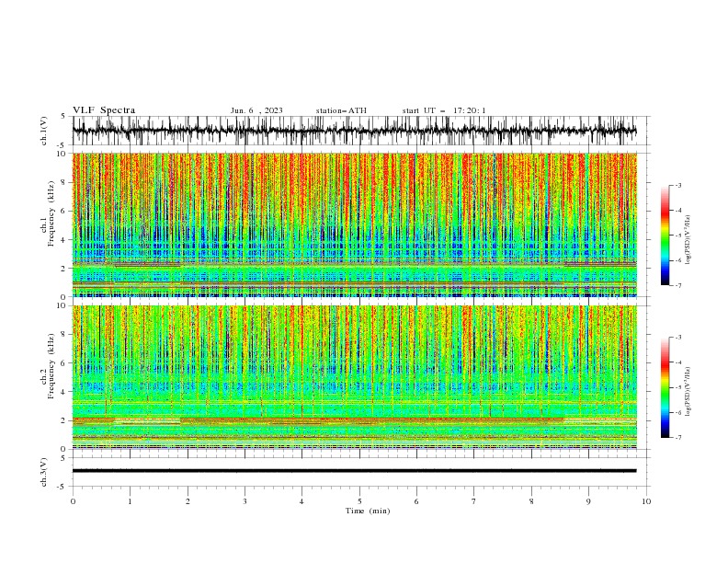
Task: Click the "5" volt tick of ch.3 waveform
Action: tap(64, 458)
